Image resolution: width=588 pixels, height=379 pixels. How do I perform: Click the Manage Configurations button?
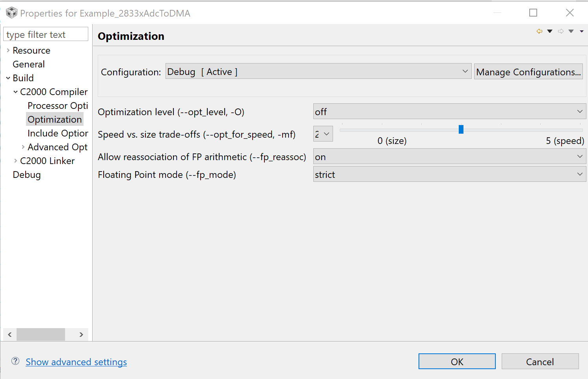point(528,72)
